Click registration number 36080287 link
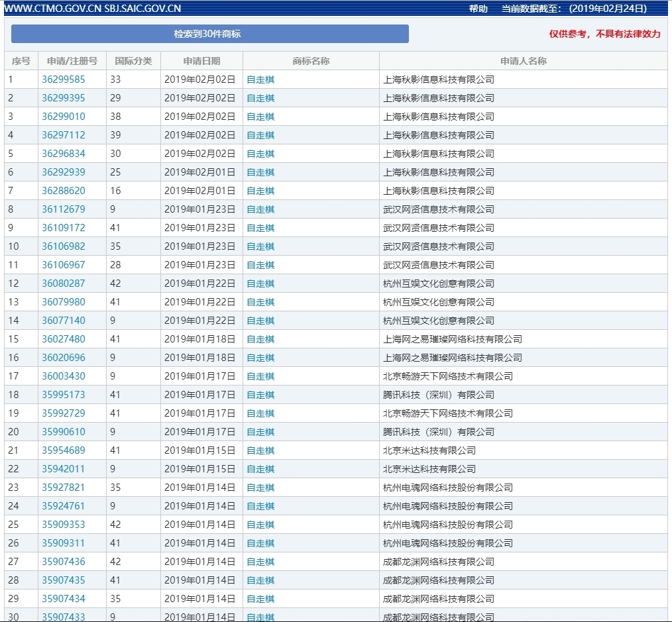 64,284
